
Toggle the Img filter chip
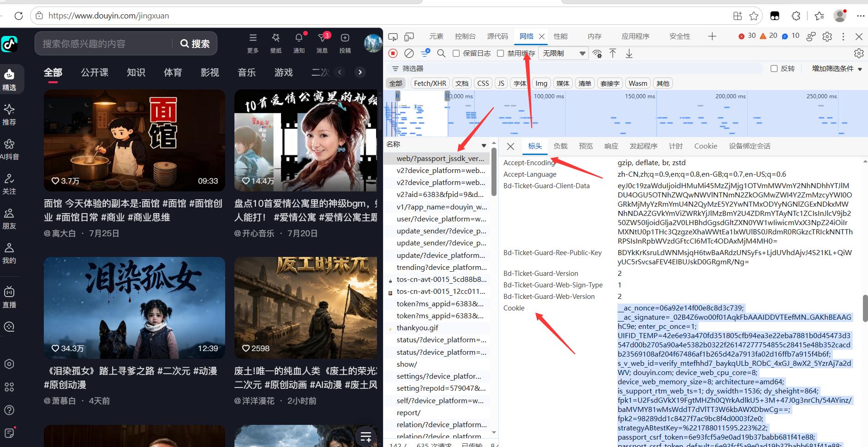541,83
